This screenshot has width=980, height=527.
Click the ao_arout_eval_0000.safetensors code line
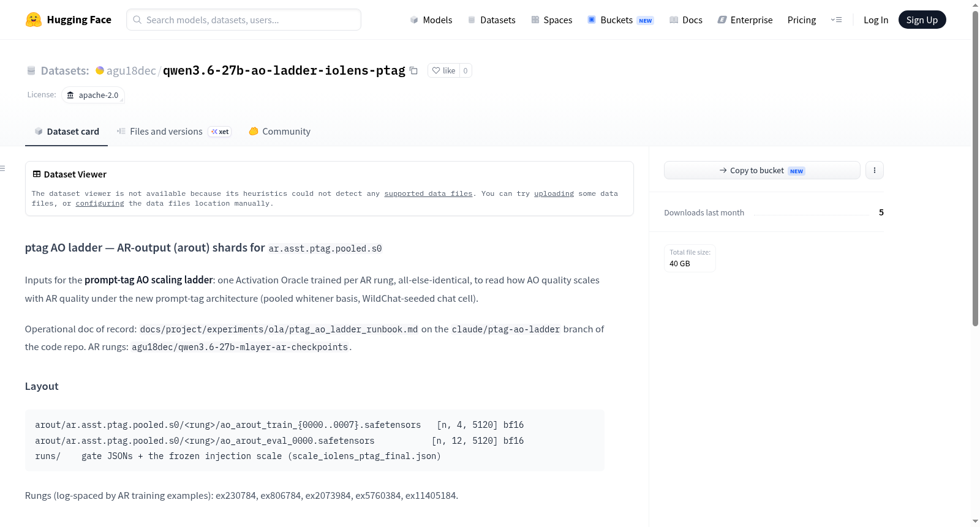(x=279, y=441)
